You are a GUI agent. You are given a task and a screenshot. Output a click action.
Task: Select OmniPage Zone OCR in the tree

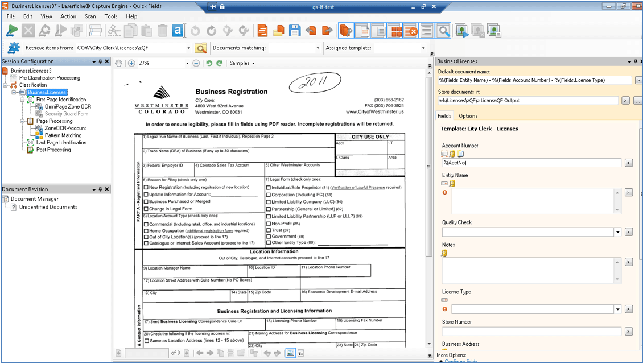[68, 106]
